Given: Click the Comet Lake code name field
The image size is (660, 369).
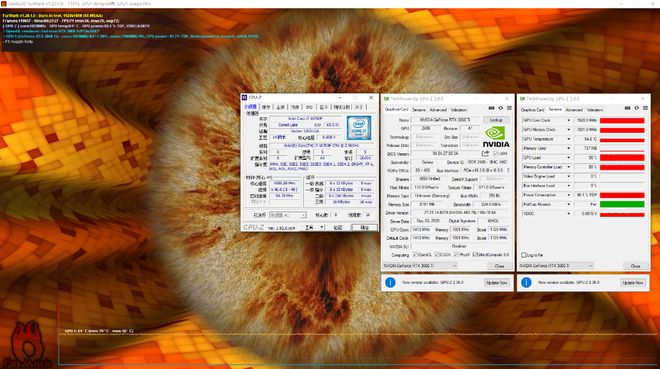Looking at the screenshot, I should 288,125.
